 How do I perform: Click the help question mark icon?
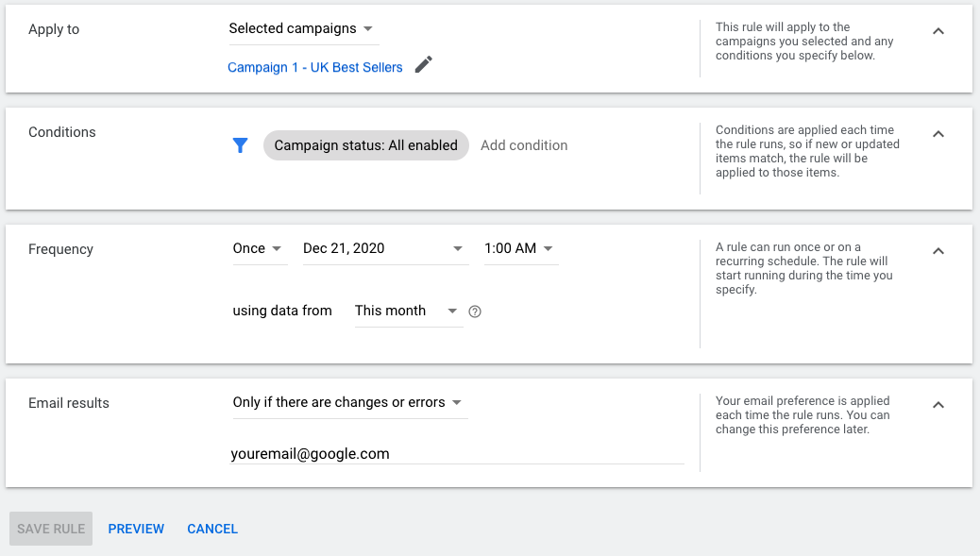(475, 312)
